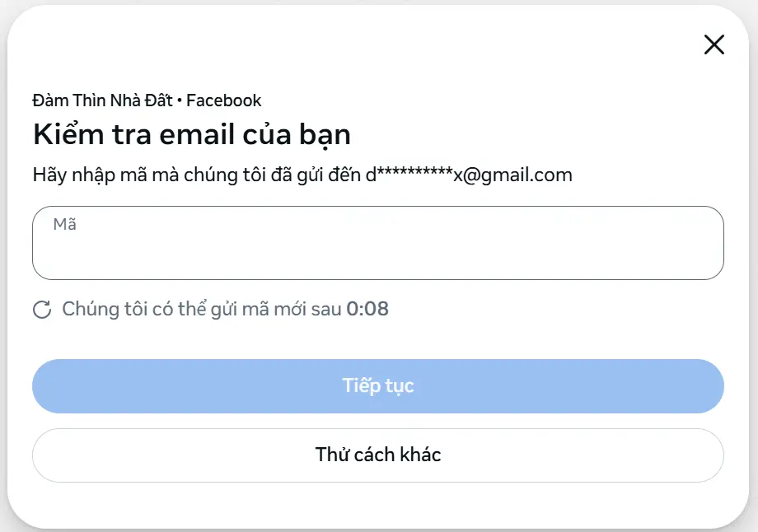Viewport: 758px width, 532px height.
Task: Click the 'Hãy nhập mã' instruction line
Action: (302, 175)
